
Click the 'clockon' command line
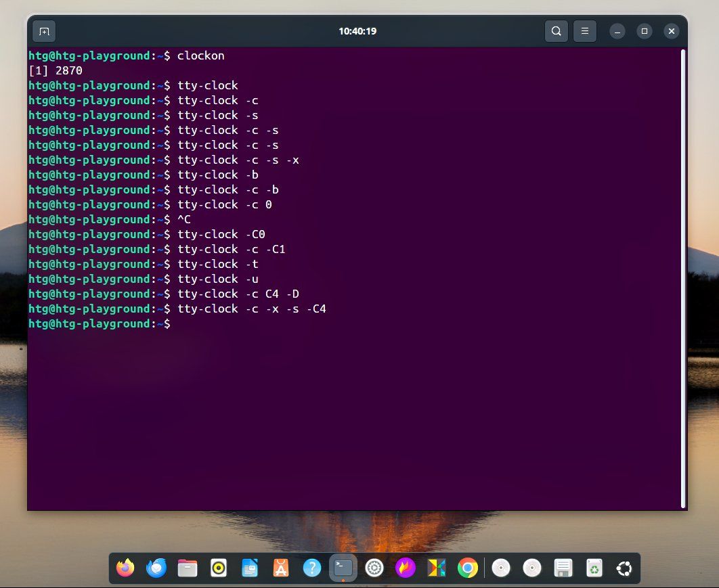[127, 55]
